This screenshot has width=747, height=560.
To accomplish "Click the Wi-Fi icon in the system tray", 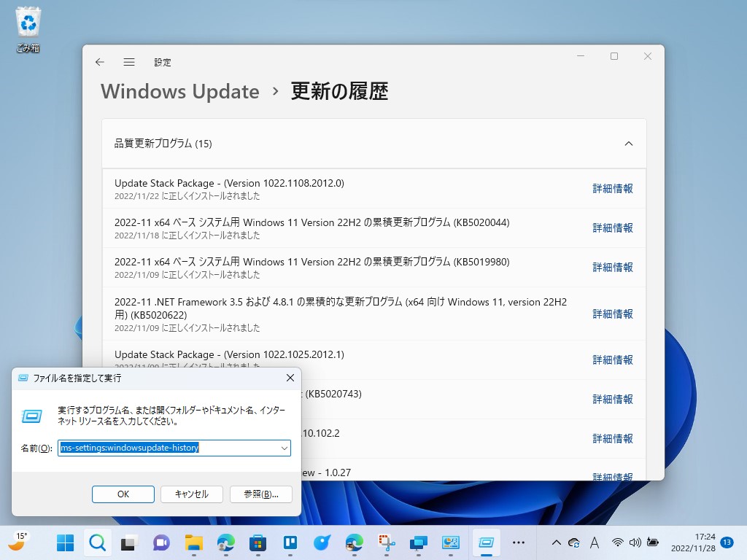I will 617,542.
